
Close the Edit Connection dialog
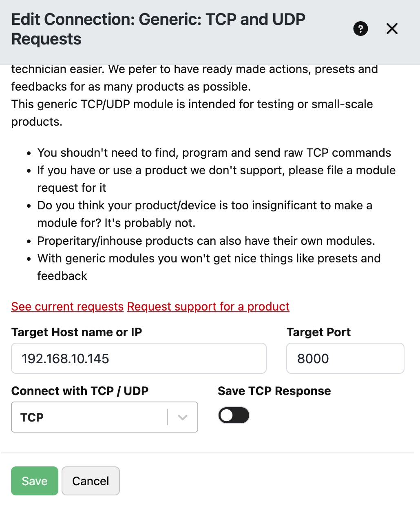(392, 29)
